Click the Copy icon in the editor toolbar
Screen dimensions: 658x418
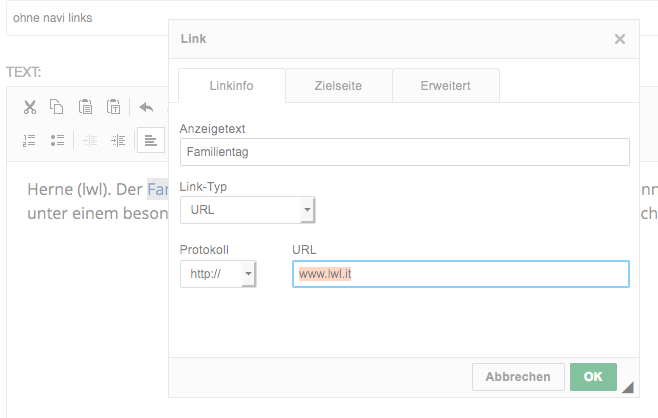click(57, 107)
